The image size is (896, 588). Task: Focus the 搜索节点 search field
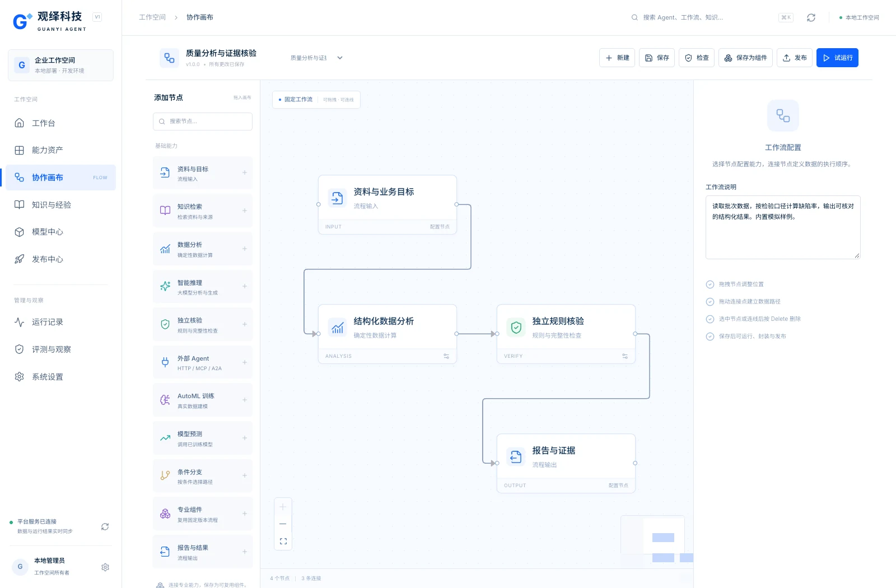coord(203,122)
